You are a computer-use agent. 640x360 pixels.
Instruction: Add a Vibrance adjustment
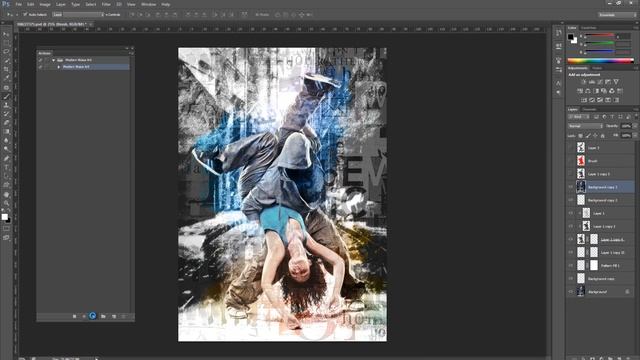(616, 82)
